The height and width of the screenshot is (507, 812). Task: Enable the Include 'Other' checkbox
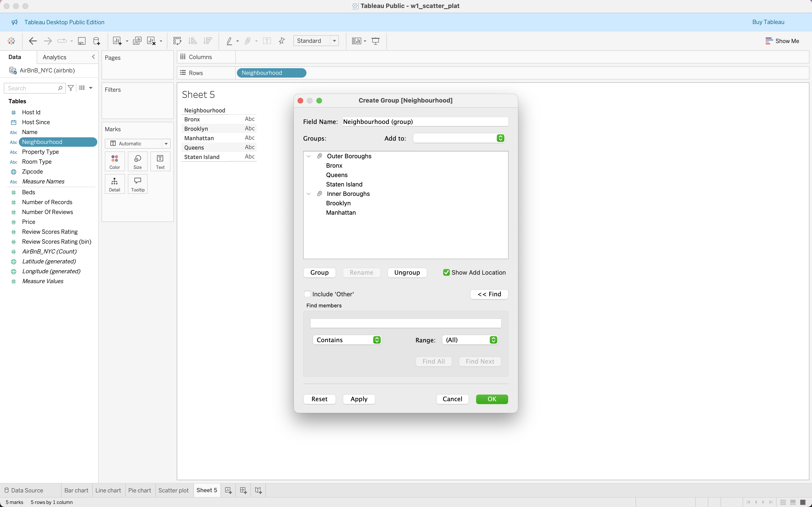[307, 294]
